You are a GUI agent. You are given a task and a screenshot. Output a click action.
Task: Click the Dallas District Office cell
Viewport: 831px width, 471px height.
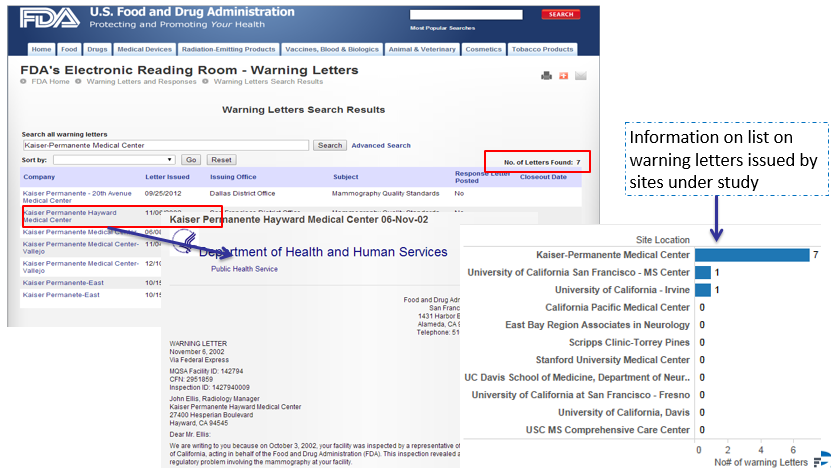[x=242, y=193]
